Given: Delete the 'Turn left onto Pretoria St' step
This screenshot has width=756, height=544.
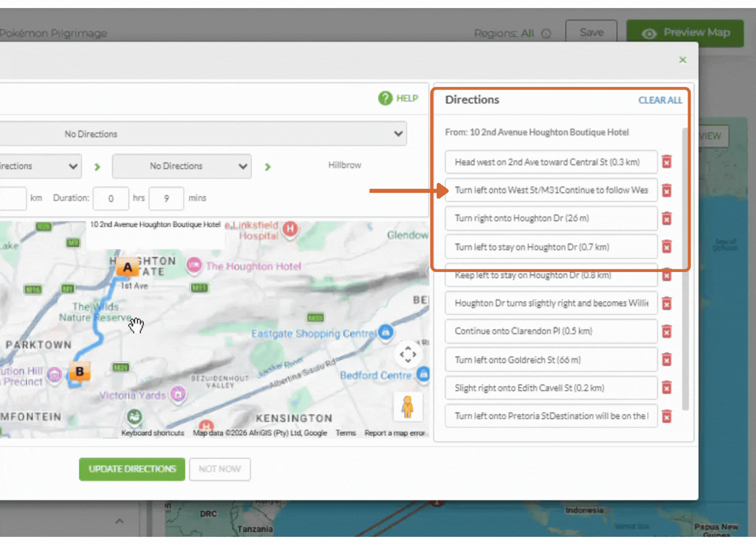Looking at the screenshot, I should (x=666, y=417).
